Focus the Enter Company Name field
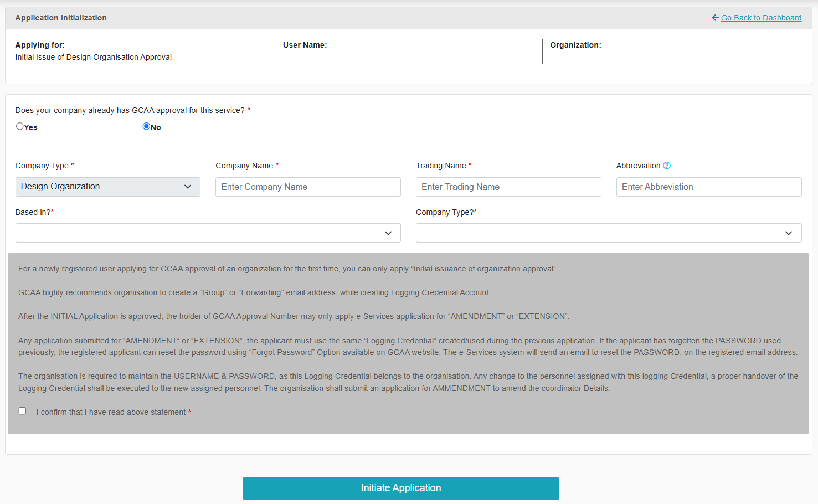818x504 pixels. coord(308,187)
